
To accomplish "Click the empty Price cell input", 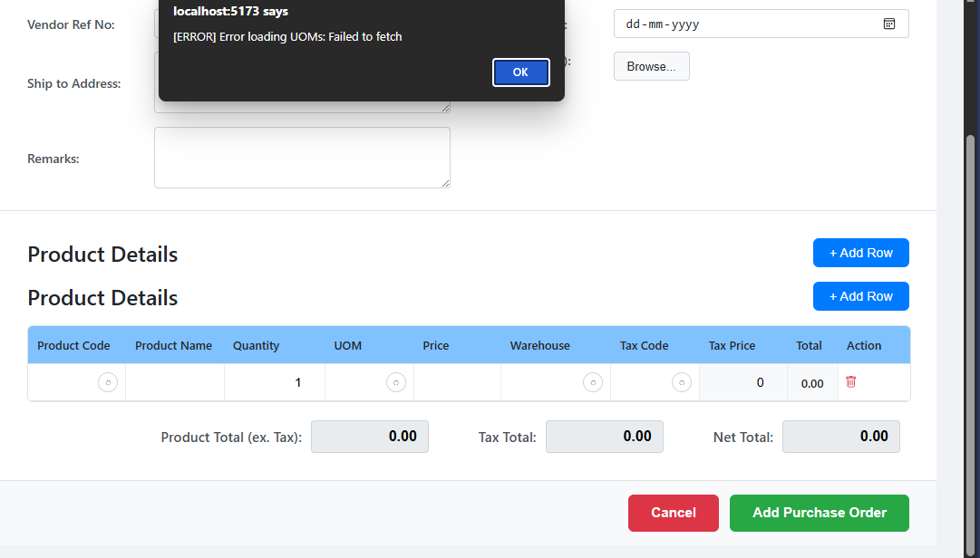I will [x=457, y=383].
